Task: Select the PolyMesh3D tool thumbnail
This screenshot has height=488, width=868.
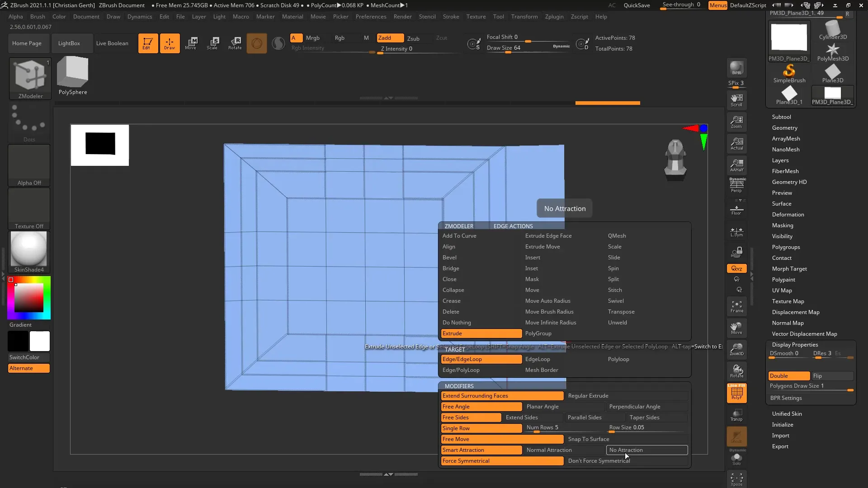Action: pyautogui.click(x=832, y=52)
